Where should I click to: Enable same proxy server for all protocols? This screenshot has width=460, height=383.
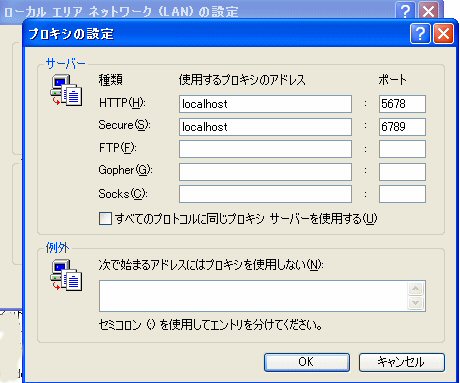(x=105, y=219)
